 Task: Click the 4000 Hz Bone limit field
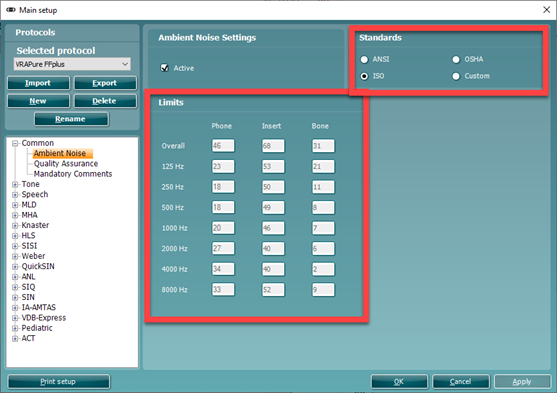click(x=323, y=269)
